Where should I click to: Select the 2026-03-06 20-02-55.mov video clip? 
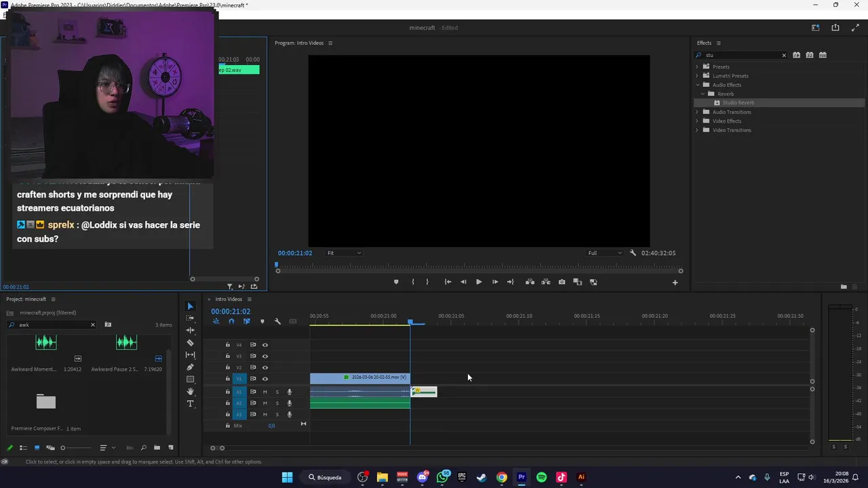pyautogui.click(x=360, y=378)
